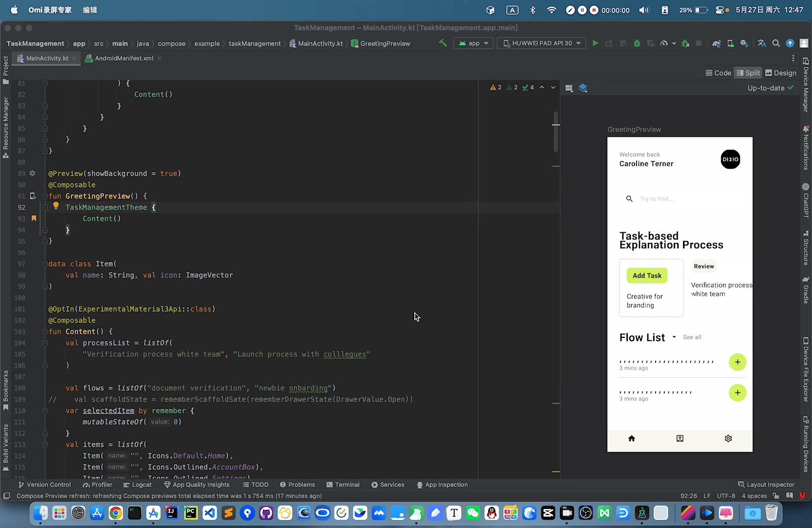812x528 pixels.
Task: Switch editor to Design view mode
Action: pyautogui.click(x=781, y=73)
